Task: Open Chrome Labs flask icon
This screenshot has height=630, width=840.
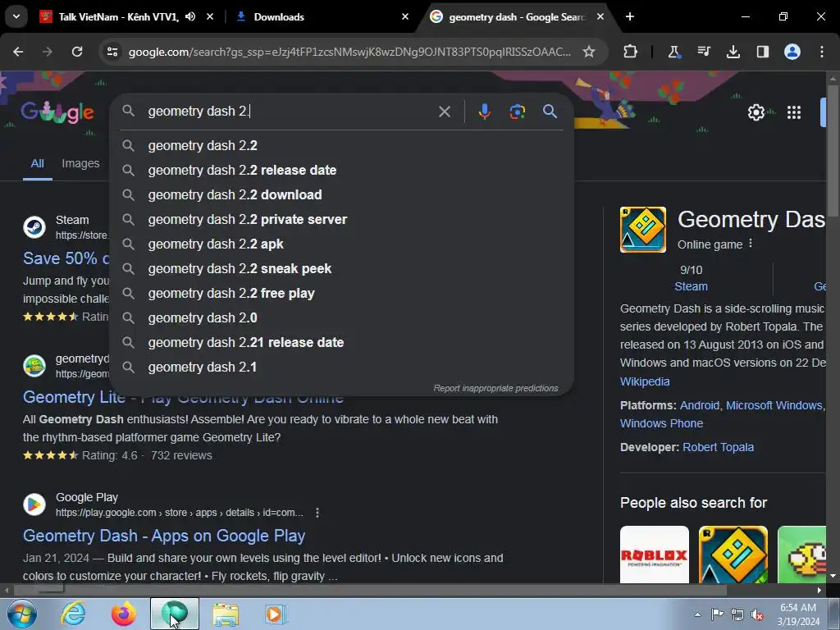Action: click(673, 52)
